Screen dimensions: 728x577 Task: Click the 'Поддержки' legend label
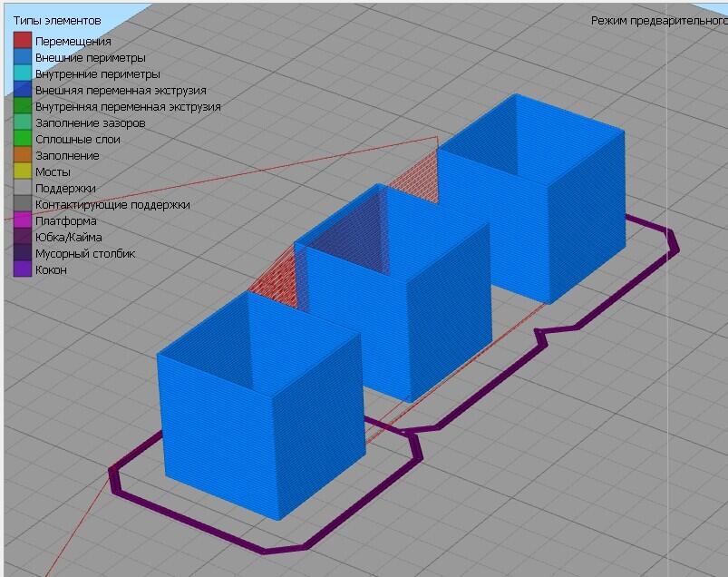65,188
